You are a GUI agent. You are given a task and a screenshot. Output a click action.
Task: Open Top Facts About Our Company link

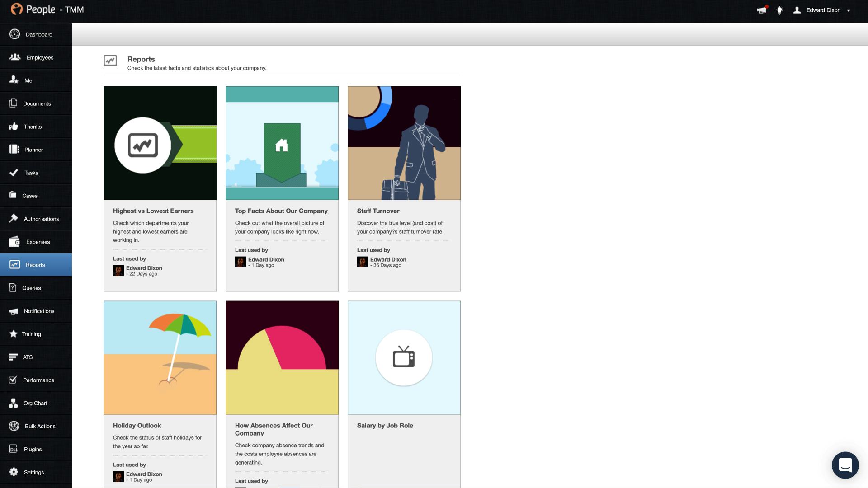[x=281, y=211]
